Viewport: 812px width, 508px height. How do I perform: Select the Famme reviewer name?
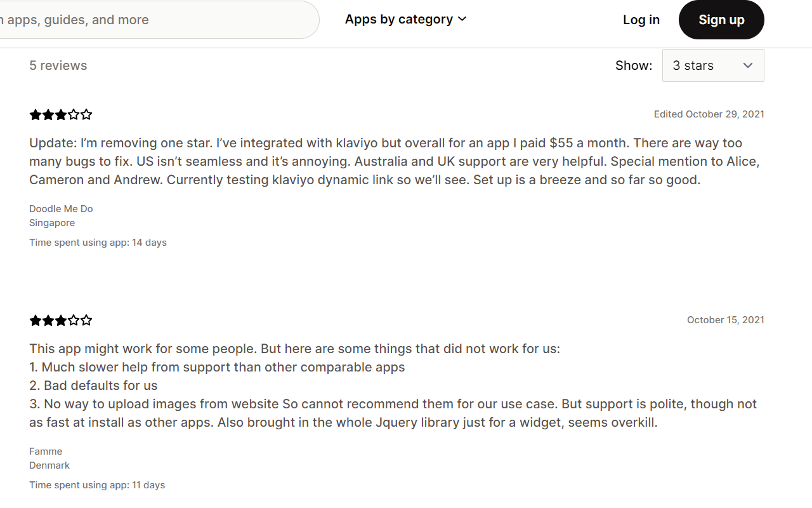(x=46, y=451)
